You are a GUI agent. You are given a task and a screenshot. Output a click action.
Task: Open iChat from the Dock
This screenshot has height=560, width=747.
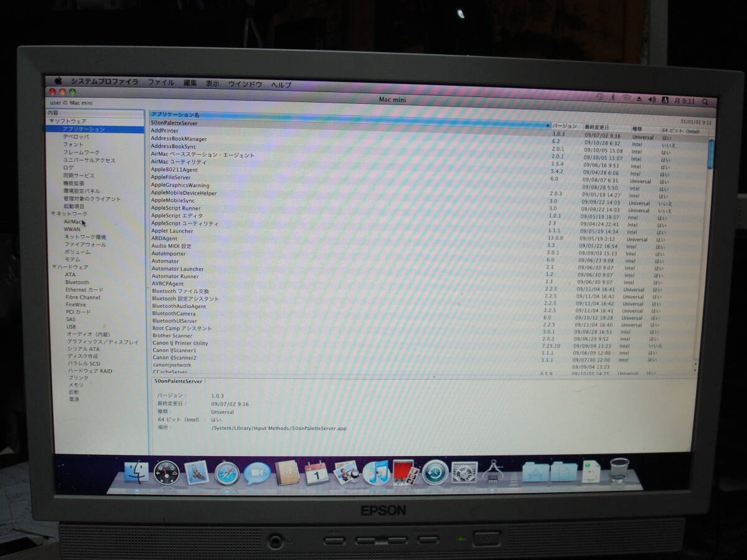pyautogui.click(x=255, y=474)
